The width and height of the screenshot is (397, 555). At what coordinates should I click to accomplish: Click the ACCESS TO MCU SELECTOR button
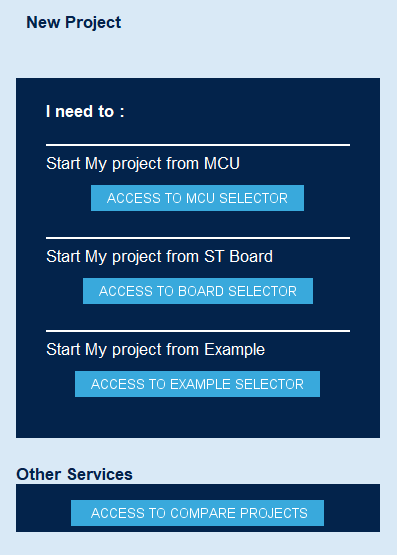click(x=197, y=198)
